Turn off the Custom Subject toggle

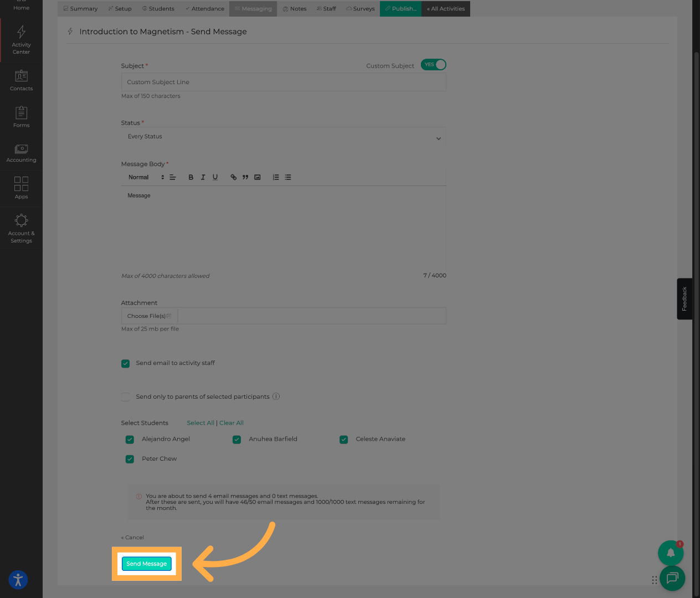point(433,65)
